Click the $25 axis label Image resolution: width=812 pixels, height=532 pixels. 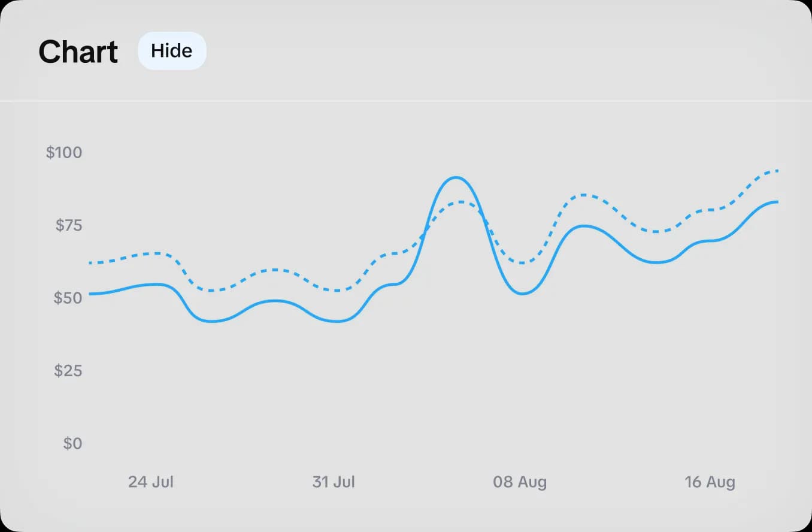click(x=68, y=371)
